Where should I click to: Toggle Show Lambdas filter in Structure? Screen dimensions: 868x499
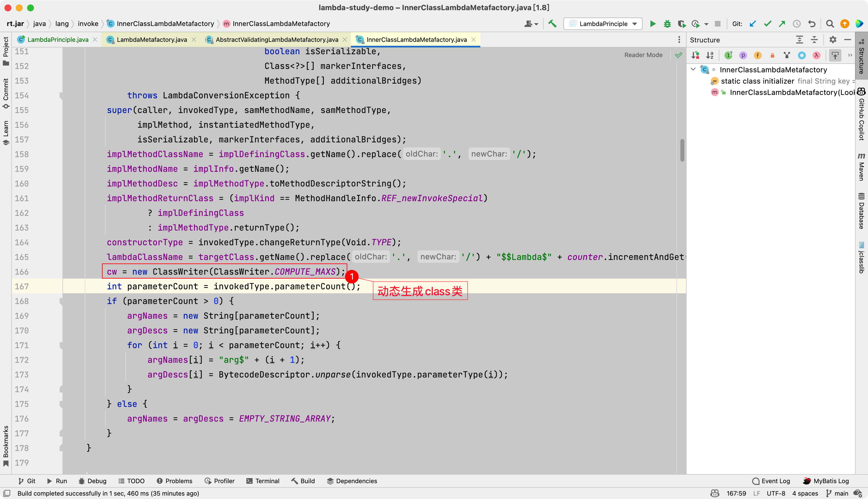click(x=816, y=55)
